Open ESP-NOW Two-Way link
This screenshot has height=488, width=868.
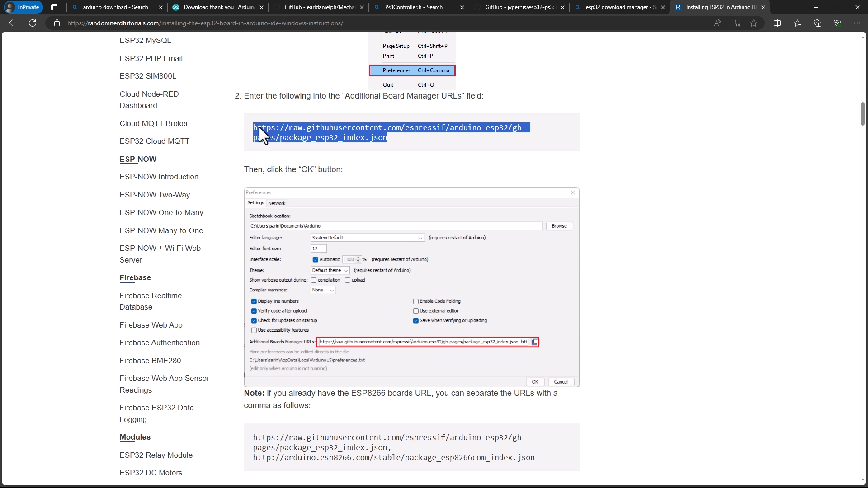point(155,195)
